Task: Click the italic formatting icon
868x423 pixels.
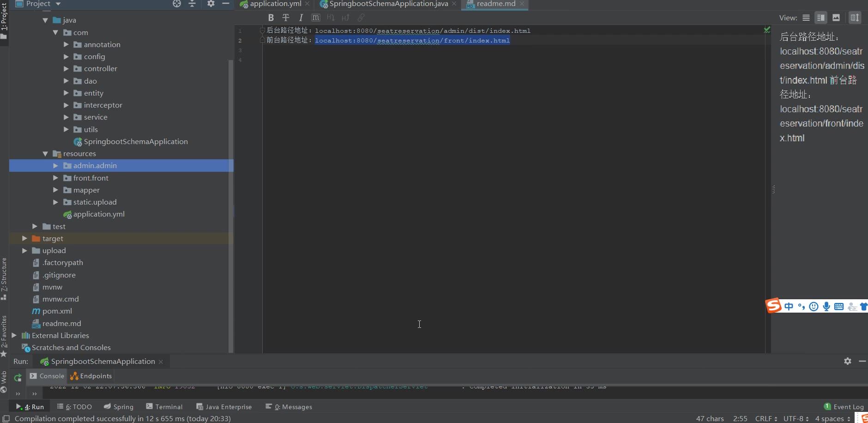Action: (x=301, y=18)
